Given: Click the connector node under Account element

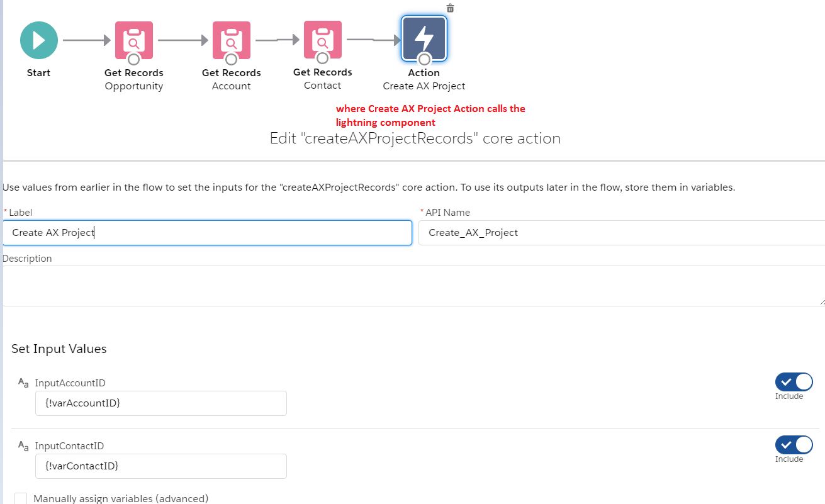Looking at the screenshot, I should coord(231,59).
